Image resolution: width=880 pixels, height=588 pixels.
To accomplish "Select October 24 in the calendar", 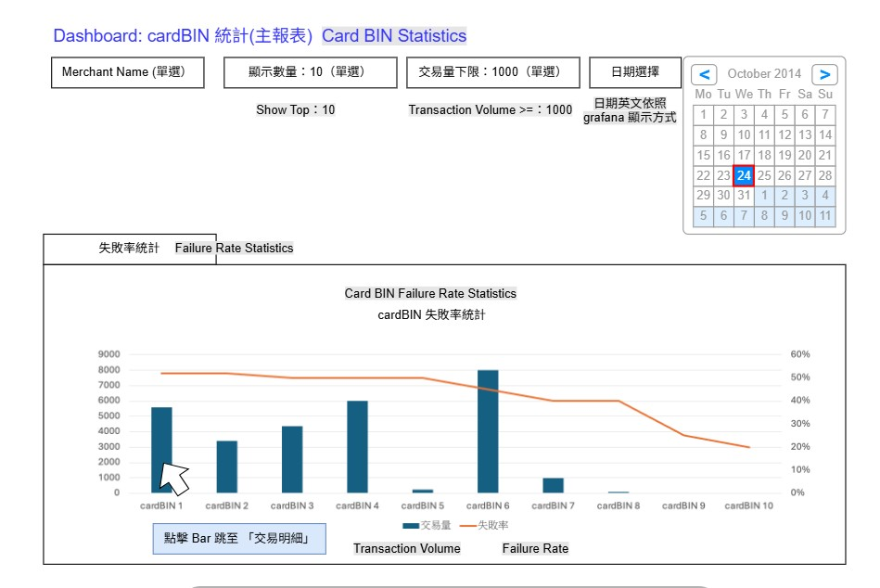I will pos(744,175).
